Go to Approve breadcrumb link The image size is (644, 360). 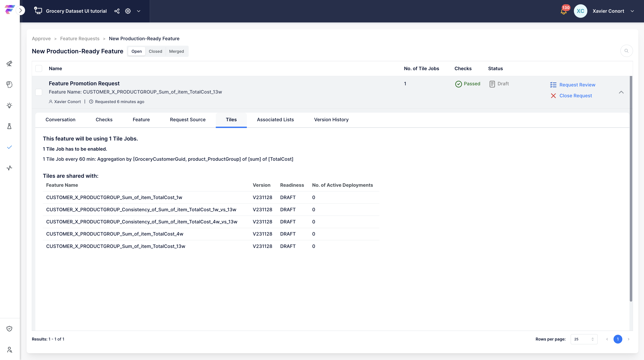41,39
